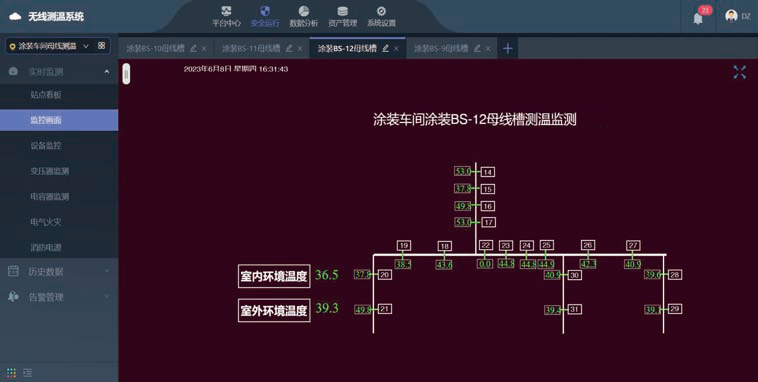Close the 涂装BS-9母线槽 tab
The width and height of the screenshot is (758, 382).
488,48
